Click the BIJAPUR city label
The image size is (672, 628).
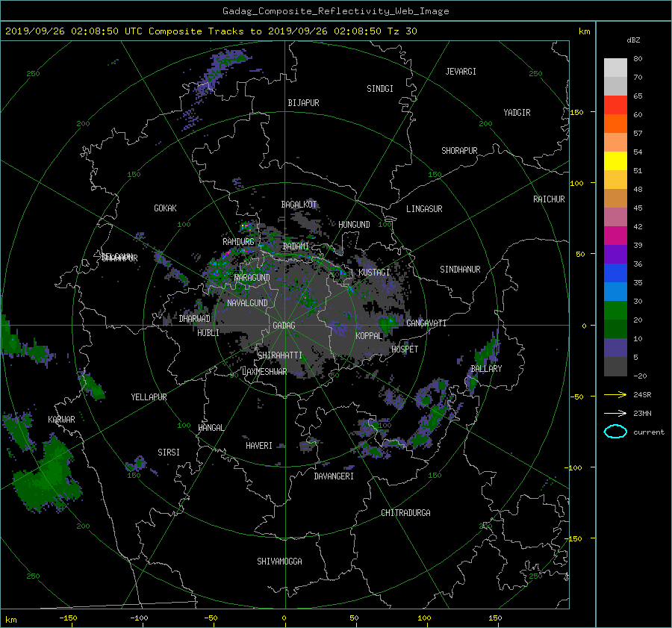point(303,103)
